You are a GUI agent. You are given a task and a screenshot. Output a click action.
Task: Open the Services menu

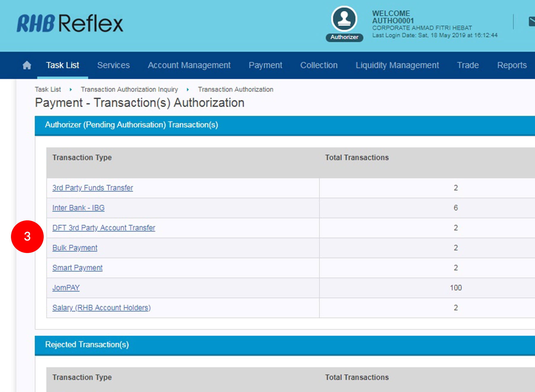click(x=113, y=65)
